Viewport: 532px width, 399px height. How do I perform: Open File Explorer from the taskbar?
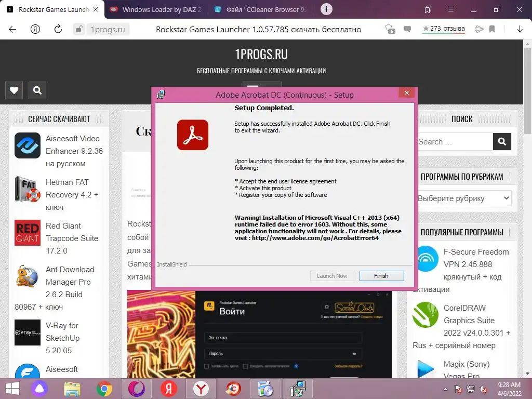[x=72, y=389]
